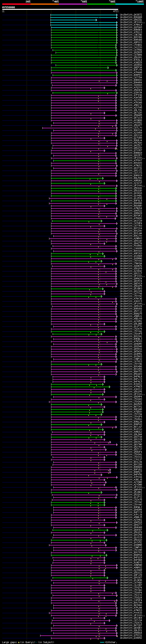The image size is (146, 644).
Task: Open hit UniRef100_A7R4H8
Action: (x=131, y=72)
